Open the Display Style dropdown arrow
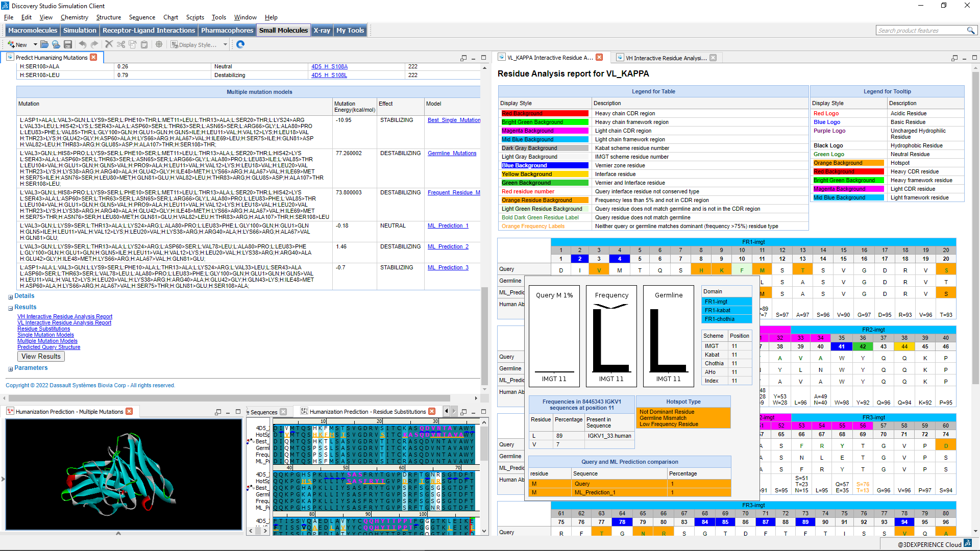Screen dimensions: 980x551 click(x=225, y=45)
